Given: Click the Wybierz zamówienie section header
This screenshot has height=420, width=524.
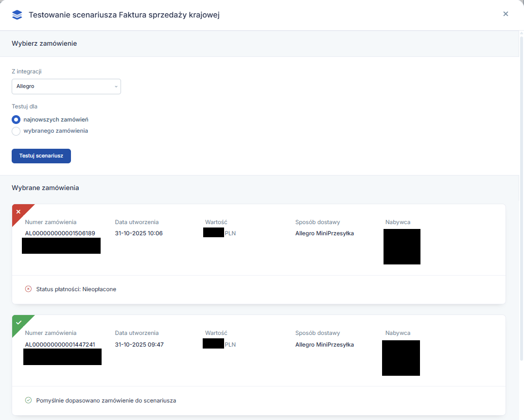Looking at the screenshot, I should 44,43.
